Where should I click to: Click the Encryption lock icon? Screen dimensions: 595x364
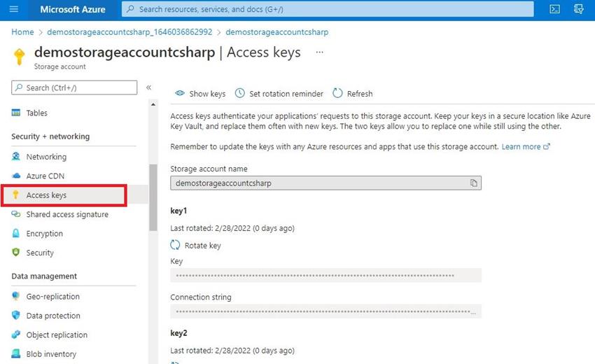(x=16, y=233)
